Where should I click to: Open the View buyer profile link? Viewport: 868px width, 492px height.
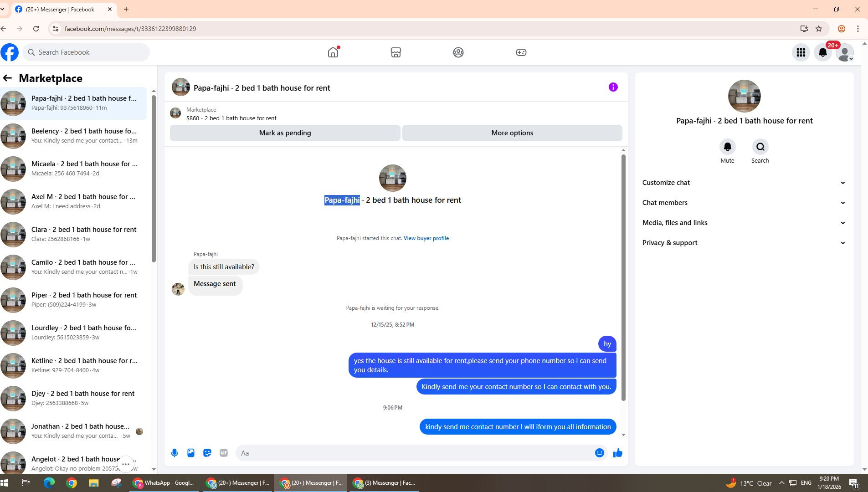(426, 238)
